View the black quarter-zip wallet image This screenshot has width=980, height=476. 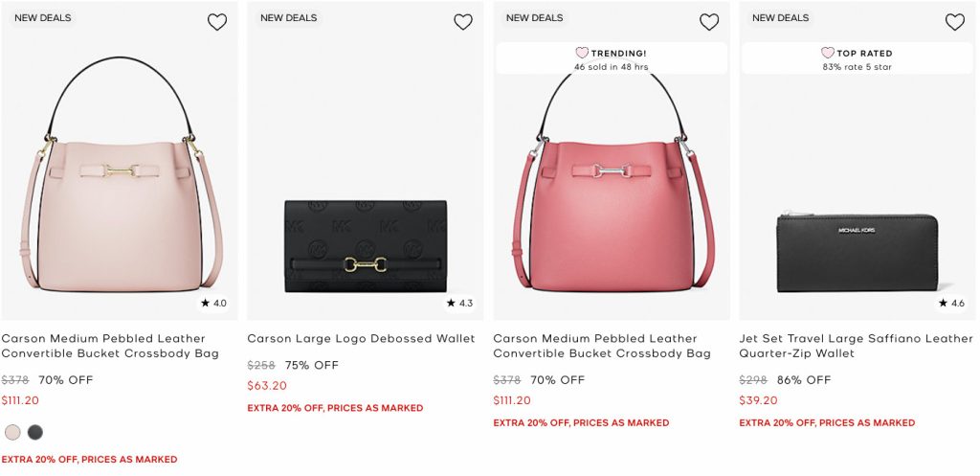coord(857,252)
